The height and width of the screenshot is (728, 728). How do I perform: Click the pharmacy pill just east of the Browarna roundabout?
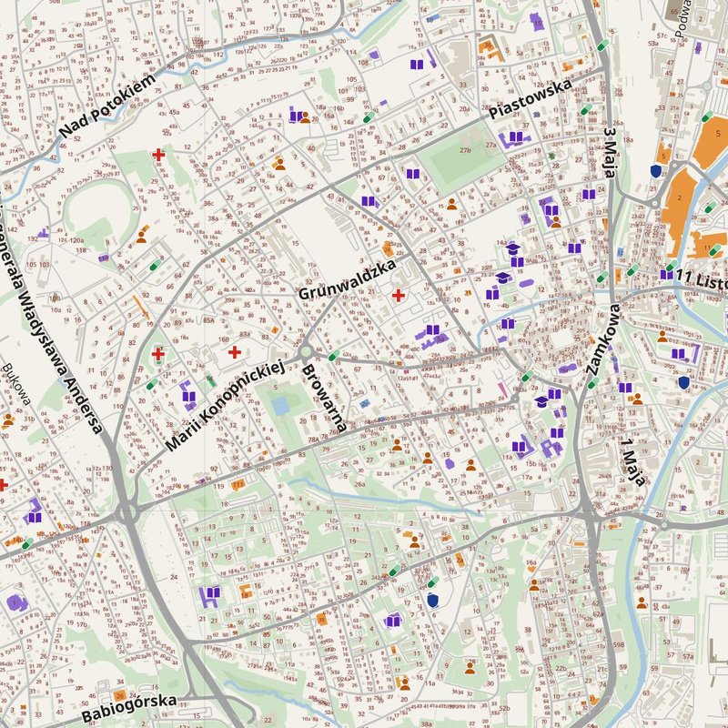(334, 356)
